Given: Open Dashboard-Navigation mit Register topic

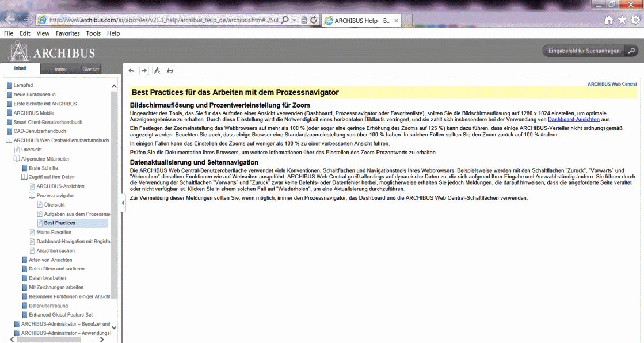Looking at the screenshot, I should tap(74, 242).
